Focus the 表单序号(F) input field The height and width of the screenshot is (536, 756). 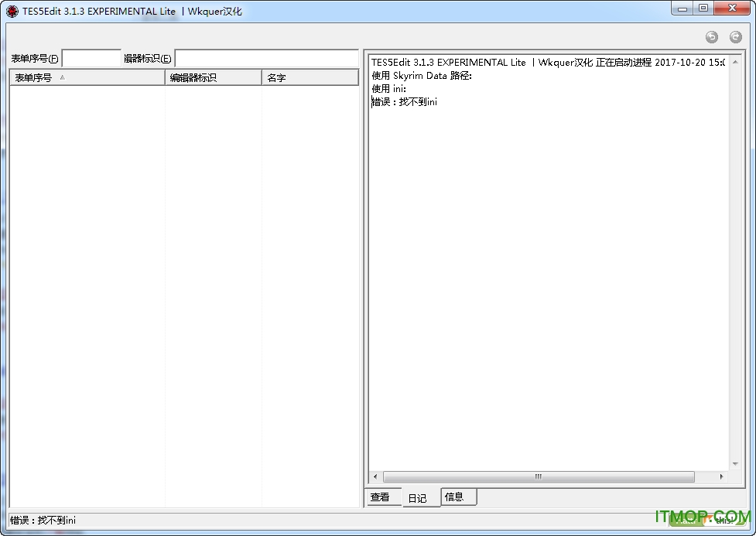point(91,58)
